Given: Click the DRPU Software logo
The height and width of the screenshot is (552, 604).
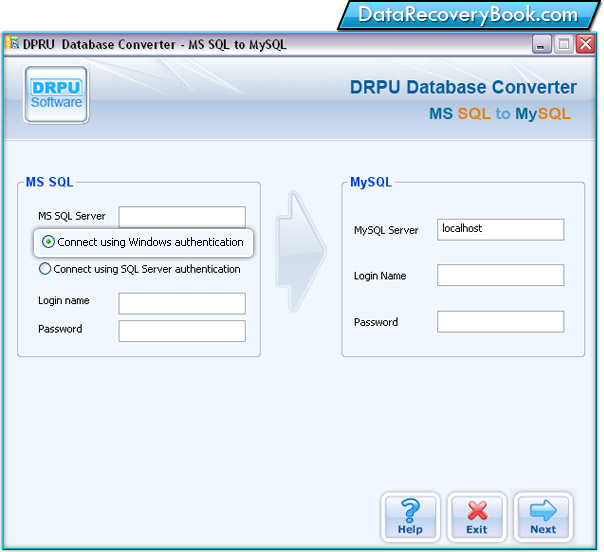Looking at the screenshot, I should (x=56, y=95).
